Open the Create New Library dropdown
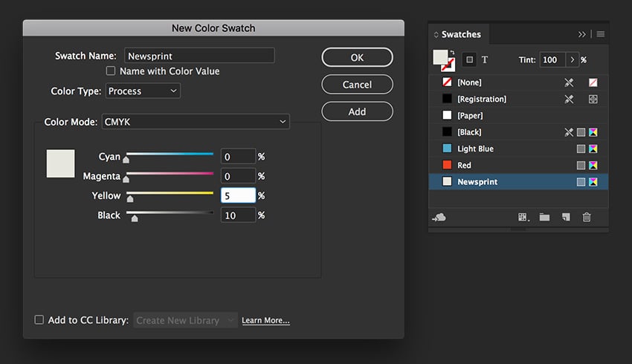 [x=185, y=320]
